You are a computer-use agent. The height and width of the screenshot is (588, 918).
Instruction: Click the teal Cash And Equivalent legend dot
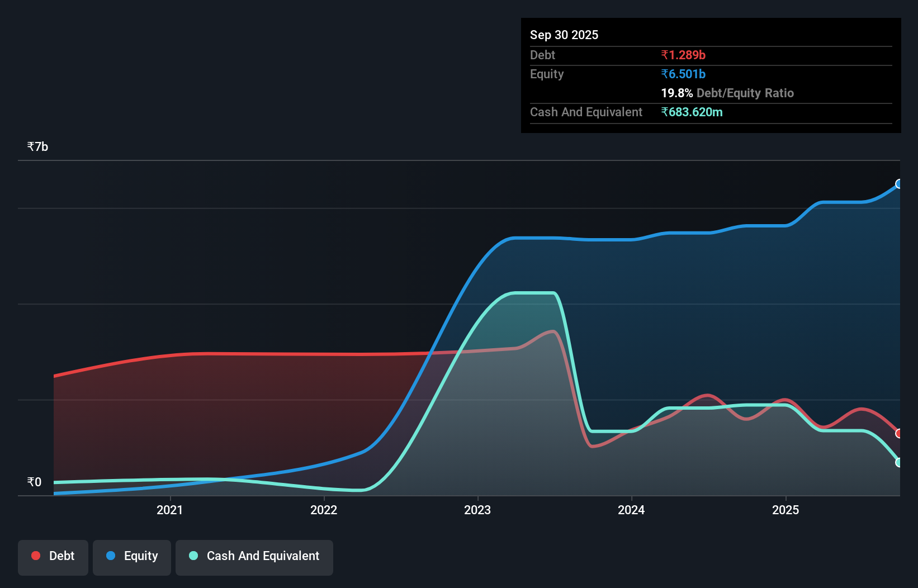pos(193,556)
